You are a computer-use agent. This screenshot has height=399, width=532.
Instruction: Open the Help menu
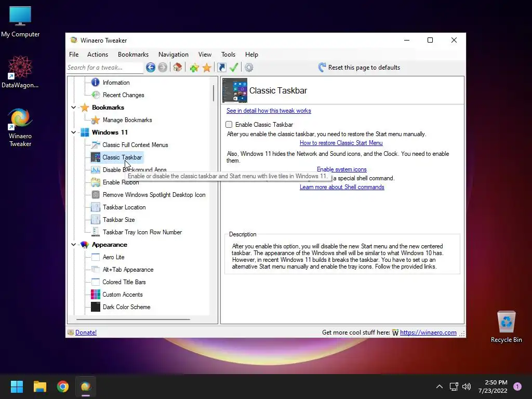coord(251,54)
